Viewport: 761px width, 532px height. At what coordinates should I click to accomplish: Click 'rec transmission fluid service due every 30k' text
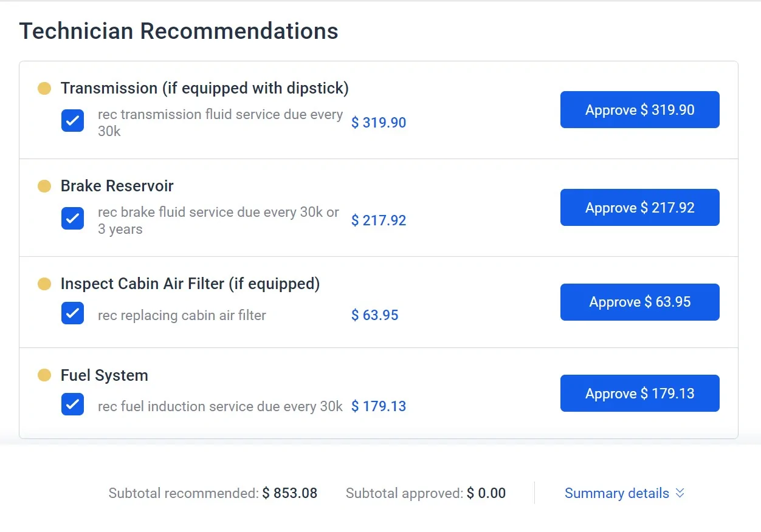(x=220, y=123)
